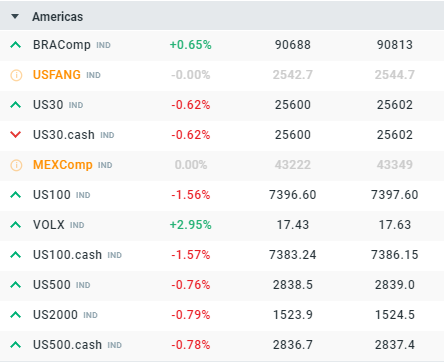Open the Americas section header label
This screenshot has height=362, width=444.
pos(58,17)
